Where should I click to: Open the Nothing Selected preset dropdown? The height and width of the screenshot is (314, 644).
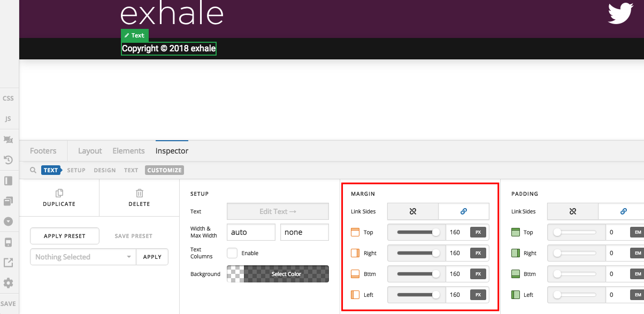(x=83, y=257)
